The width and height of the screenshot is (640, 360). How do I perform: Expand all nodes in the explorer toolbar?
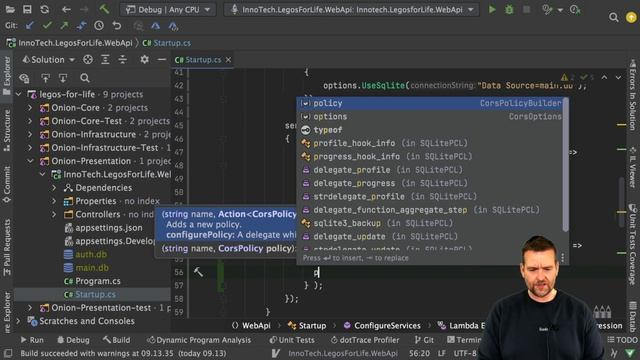(105, 60)
